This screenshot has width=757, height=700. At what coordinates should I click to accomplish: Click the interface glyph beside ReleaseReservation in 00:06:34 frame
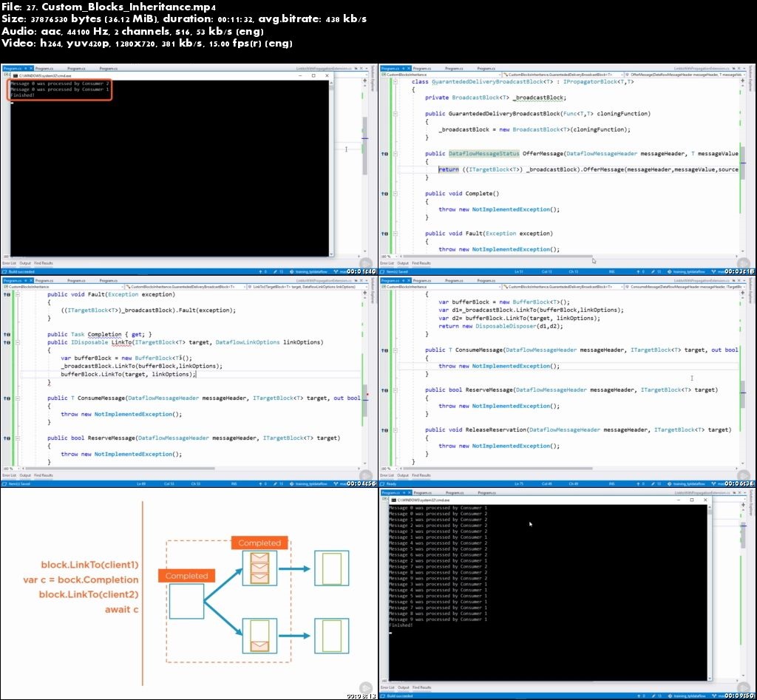pos(384,430)
